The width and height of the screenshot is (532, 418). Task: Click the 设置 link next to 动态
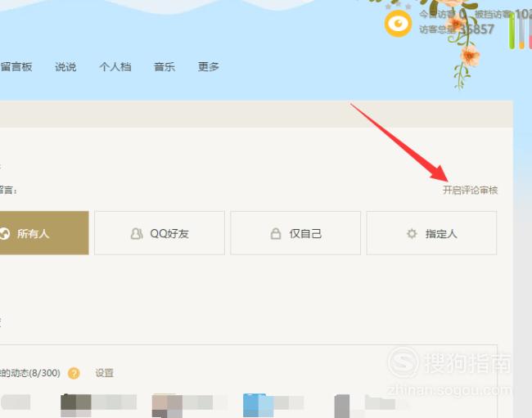tap(104, 373)
